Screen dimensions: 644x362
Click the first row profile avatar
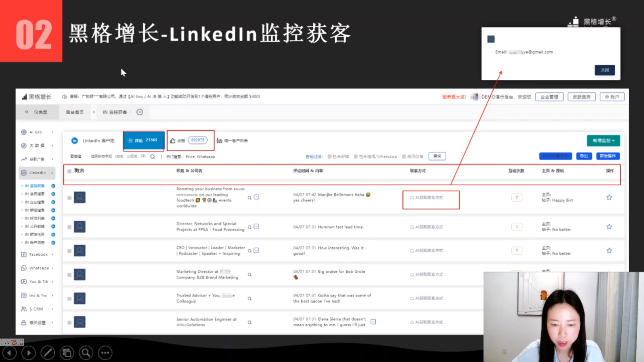(x=79, y=197)
